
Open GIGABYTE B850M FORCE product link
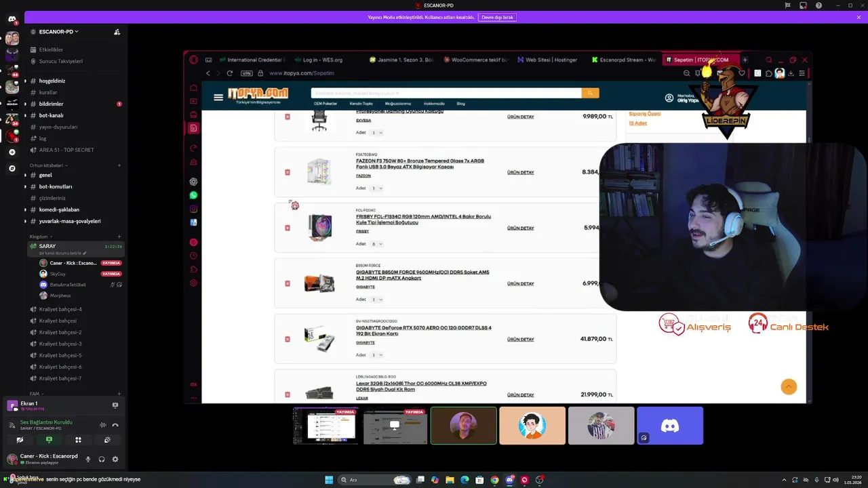pos(422,275)
